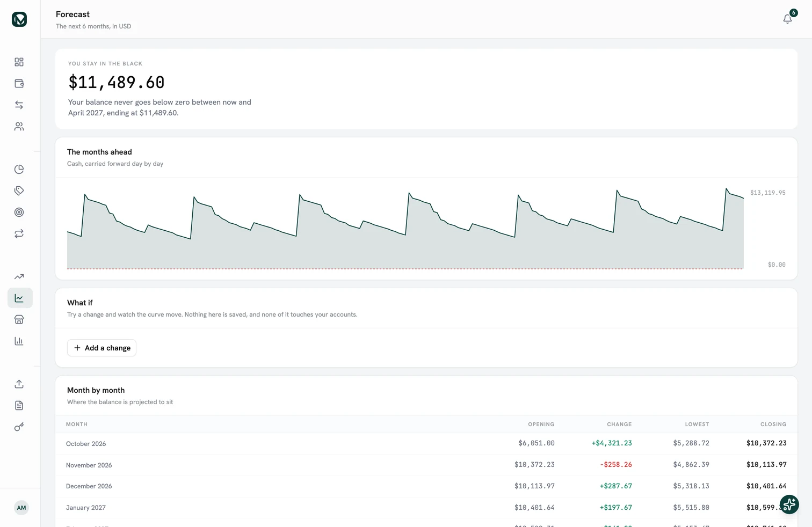Click the AM user avatar
Viewport: 812px width, 527px height.
click(x=21, y=508)
